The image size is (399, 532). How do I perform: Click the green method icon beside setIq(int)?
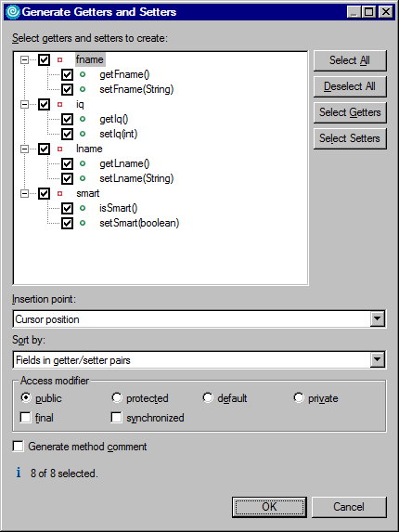click(83, 134)
